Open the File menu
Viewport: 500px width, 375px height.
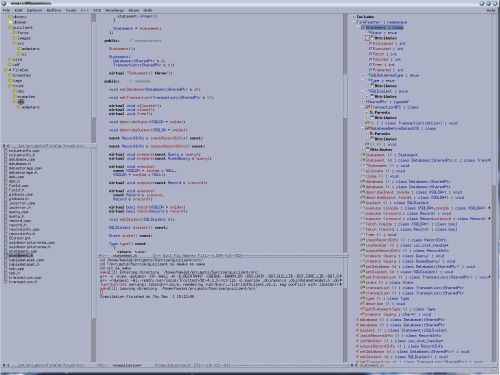[x=6, y=10]
